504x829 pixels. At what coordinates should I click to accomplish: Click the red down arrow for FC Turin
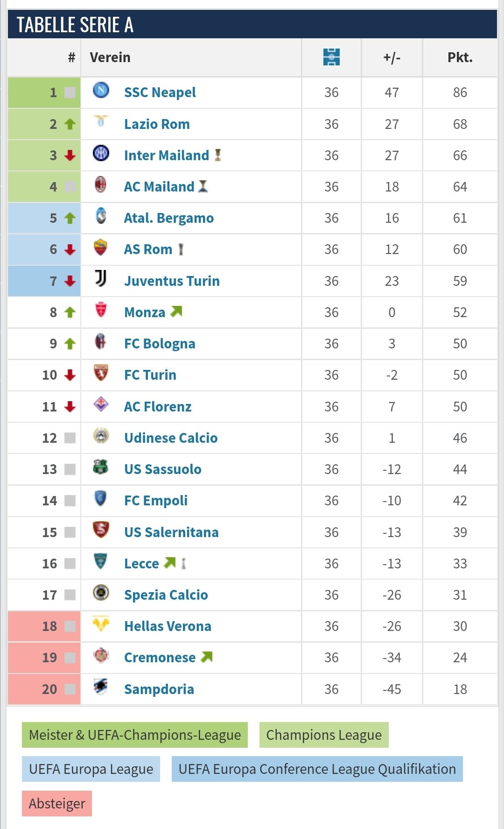(x=70, y=375)
